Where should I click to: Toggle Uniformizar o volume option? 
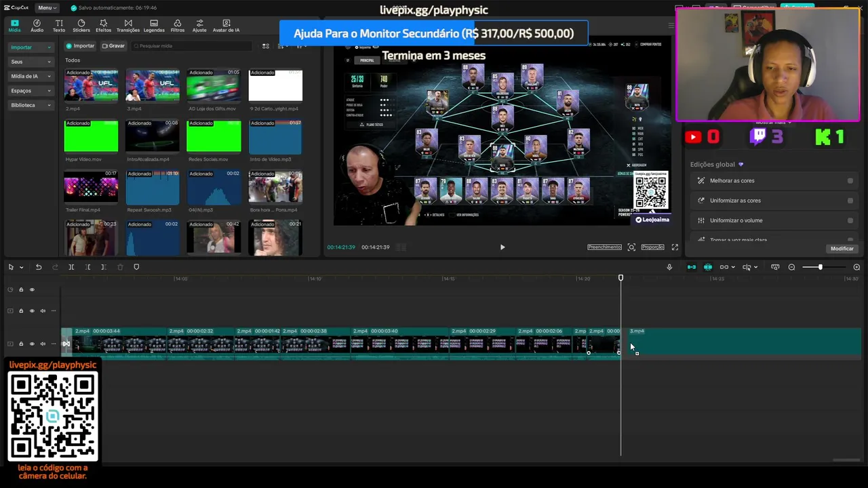pyautogui.click(x=850, y=220)
